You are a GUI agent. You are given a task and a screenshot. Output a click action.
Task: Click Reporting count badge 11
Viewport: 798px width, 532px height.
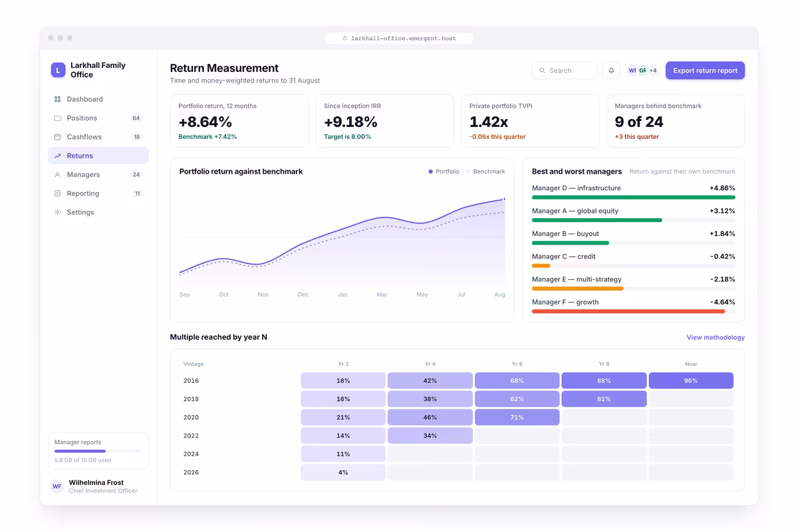138,194
